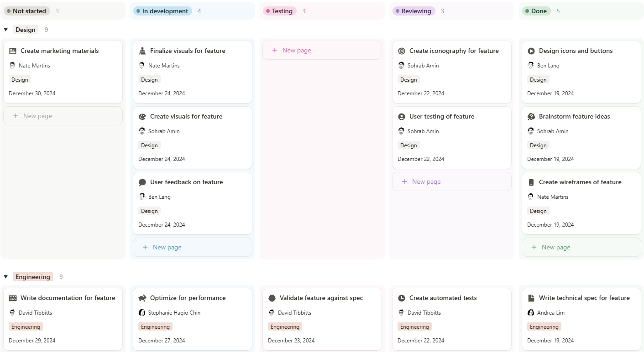Click count 4 beside In development
Viewport: 644px width, 352px height.
(199, 11)
